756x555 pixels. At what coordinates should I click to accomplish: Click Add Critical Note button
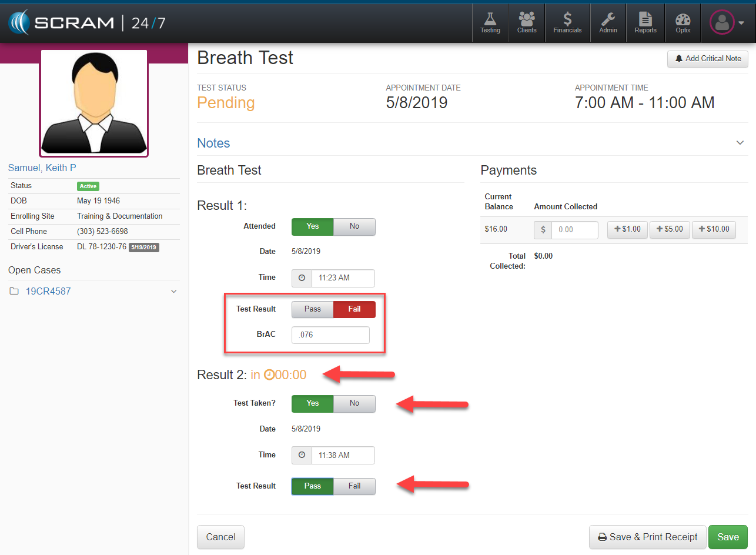click(707, 59)
